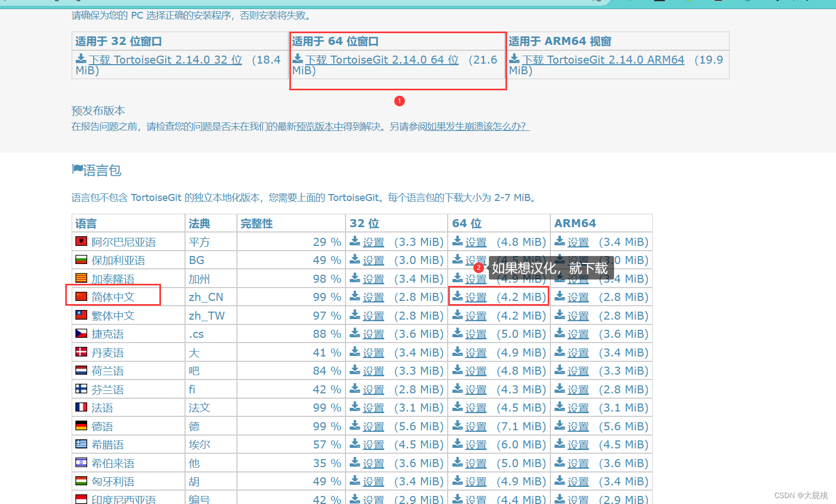Click download icon in 32-bit French cell
The image size is (836, 504).
355,406
